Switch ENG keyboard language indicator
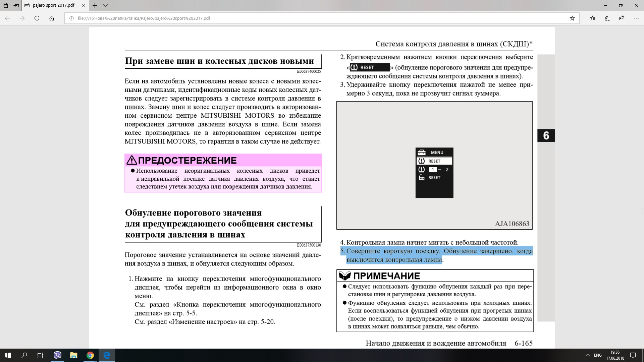This screenshot has height=362, width=644. pyautogui.click(x=598, y=355)
